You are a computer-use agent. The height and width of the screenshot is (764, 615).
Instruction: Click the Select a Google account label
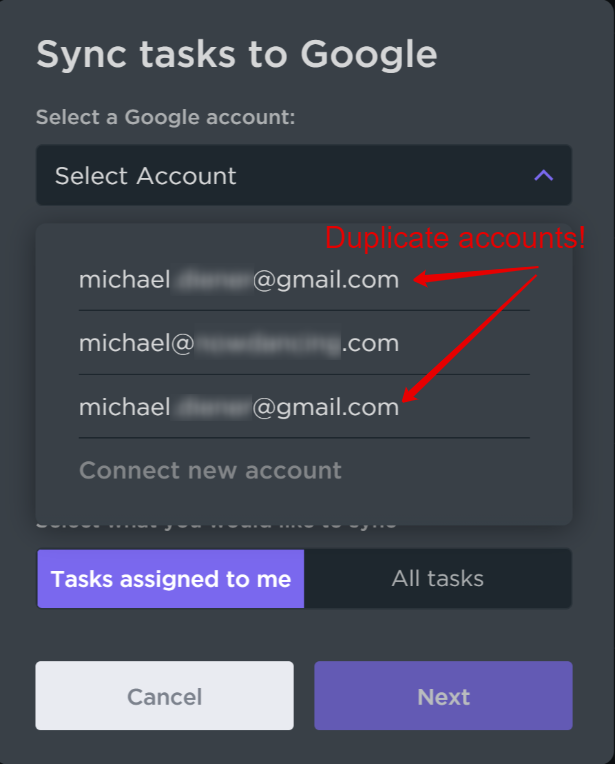(165, 117)
